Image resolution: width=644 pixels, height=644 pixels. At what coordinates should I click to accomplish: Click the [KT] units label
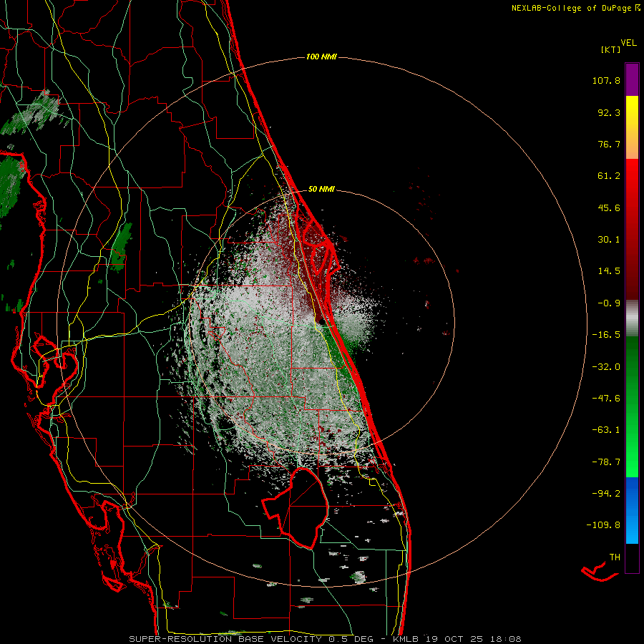[611, 49]
